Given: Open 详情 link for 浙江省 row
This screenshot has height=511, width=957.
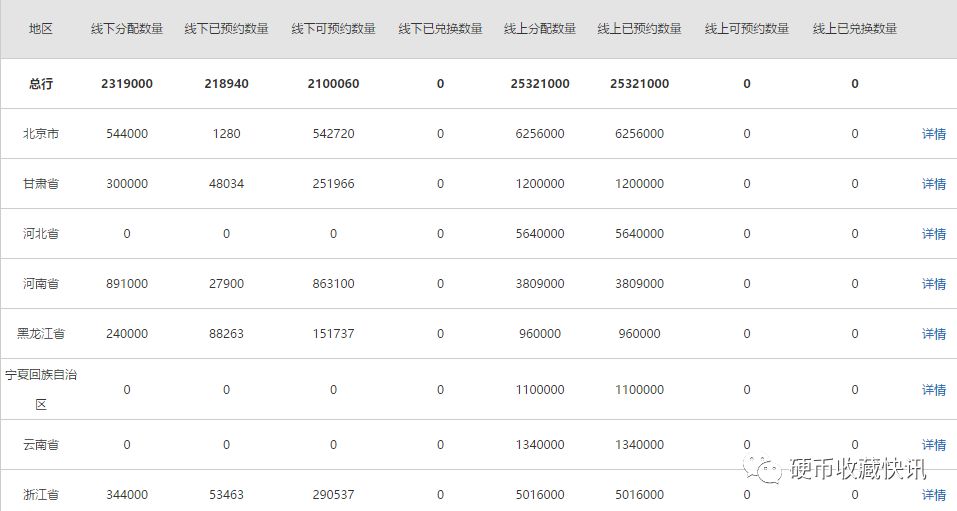Looking at the screenshot, I should [933, 495].
